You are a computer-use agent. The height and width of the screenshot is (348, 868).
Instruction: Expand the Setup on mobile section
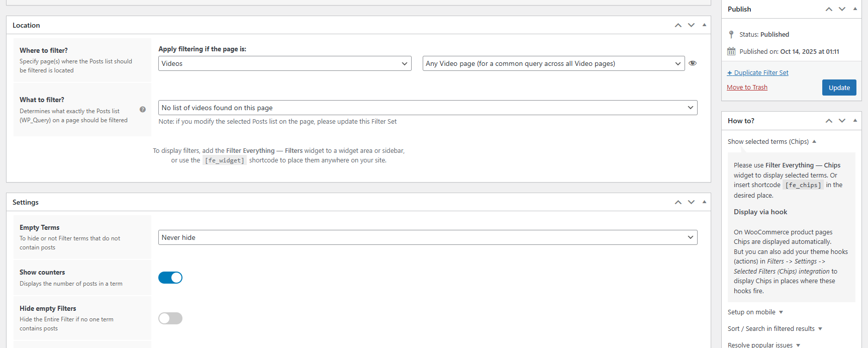[x=755, y=312]
